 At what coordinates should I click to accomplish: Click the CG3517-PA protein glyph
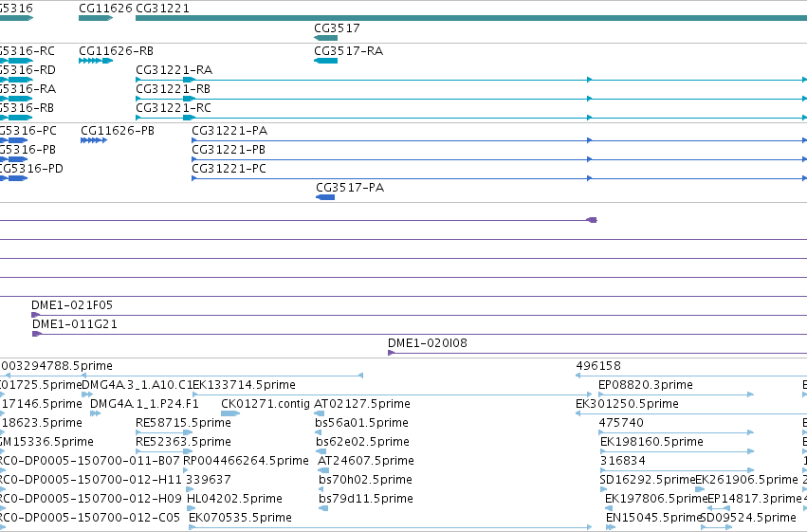click(325, 197)
